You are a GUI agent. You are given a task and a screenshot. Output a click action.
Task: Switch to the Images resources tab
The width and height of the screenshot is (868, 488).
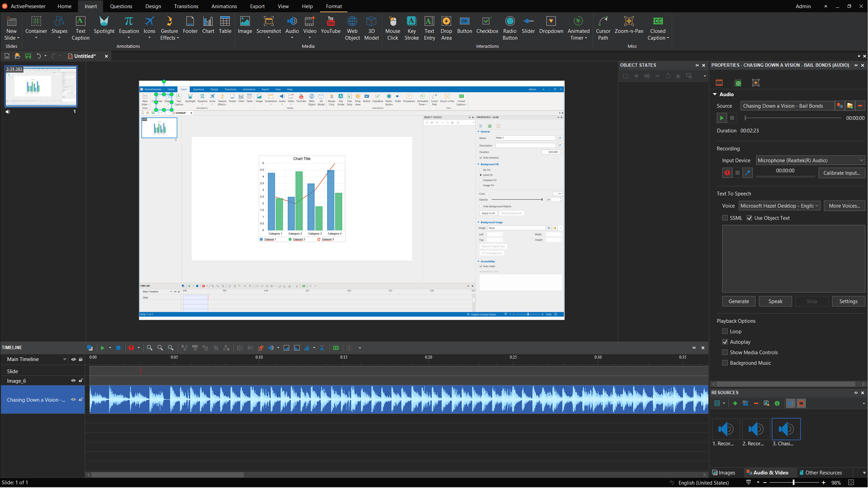click(724, 472)
